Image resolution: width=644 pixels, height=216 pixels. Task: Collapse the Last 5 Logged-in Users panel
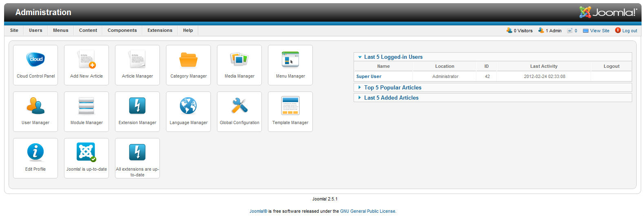pyautogui.click(x=493, y=57)
